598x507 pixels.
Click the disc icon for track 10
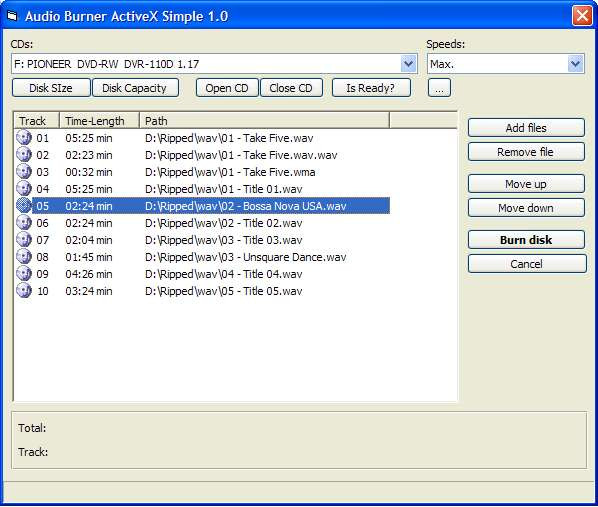coord(24,291)
